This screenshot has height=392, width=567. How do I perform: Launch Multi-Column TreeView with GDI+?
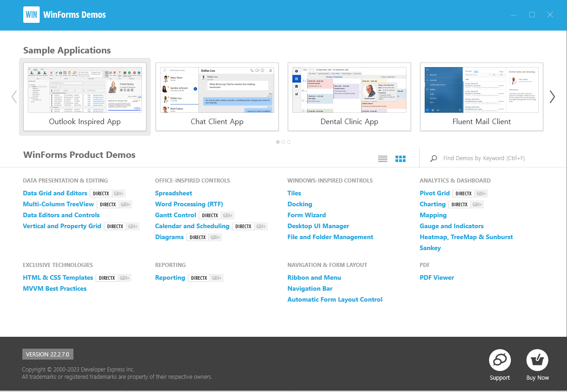click(x=126, y=204)
